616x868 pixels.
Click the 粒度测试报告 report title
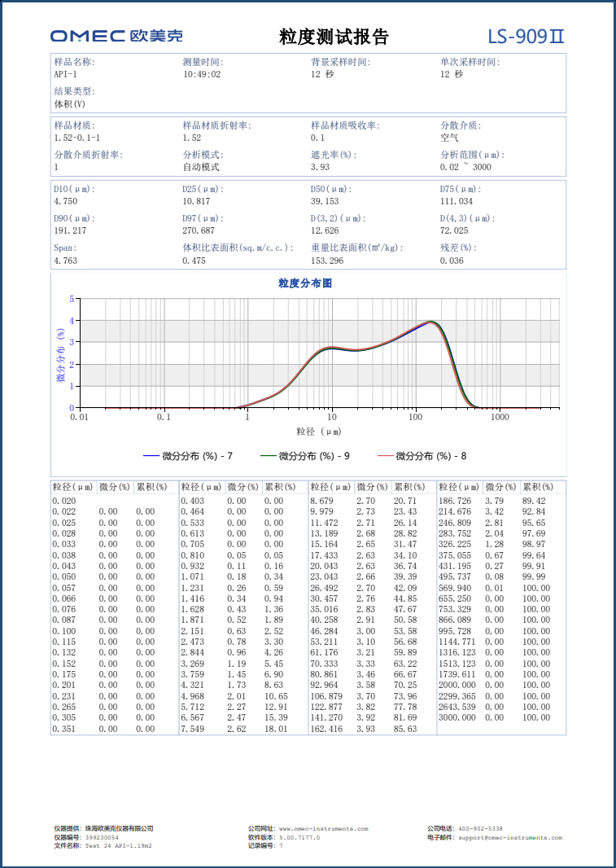click(334, 37)
